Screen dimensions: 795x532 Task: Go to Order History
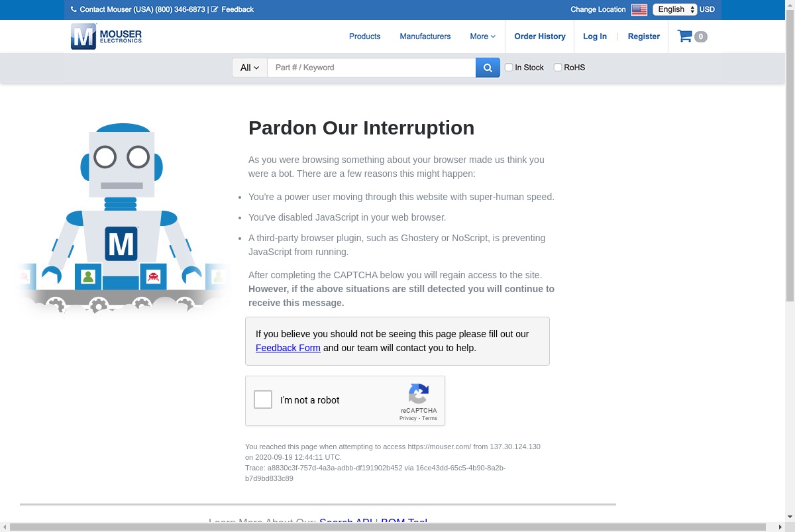tap(540, 36)
